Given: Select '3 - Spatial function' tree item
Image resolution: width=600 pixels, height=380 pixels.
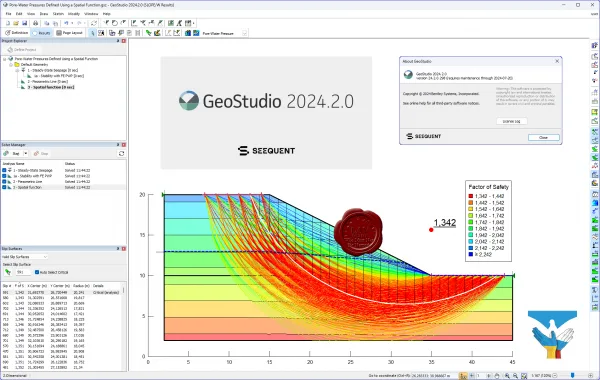Looking at the screenshot, I should click(51, 87).
